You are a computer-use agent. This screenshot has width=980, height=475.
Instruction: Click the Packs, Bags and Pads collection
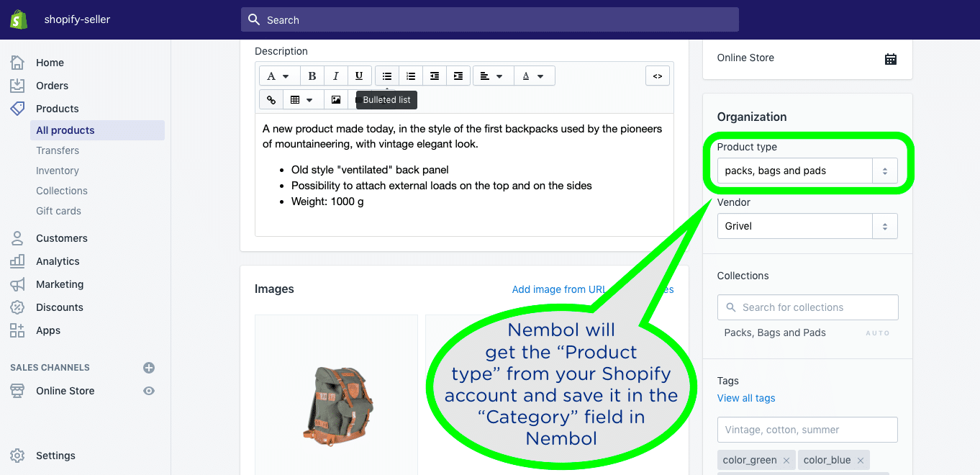point(775,332)
